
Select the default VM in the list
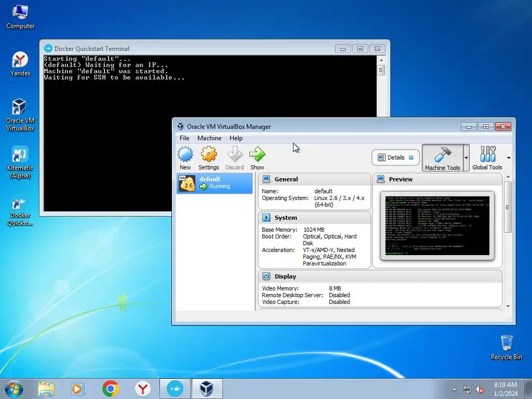tap(215, 183)
